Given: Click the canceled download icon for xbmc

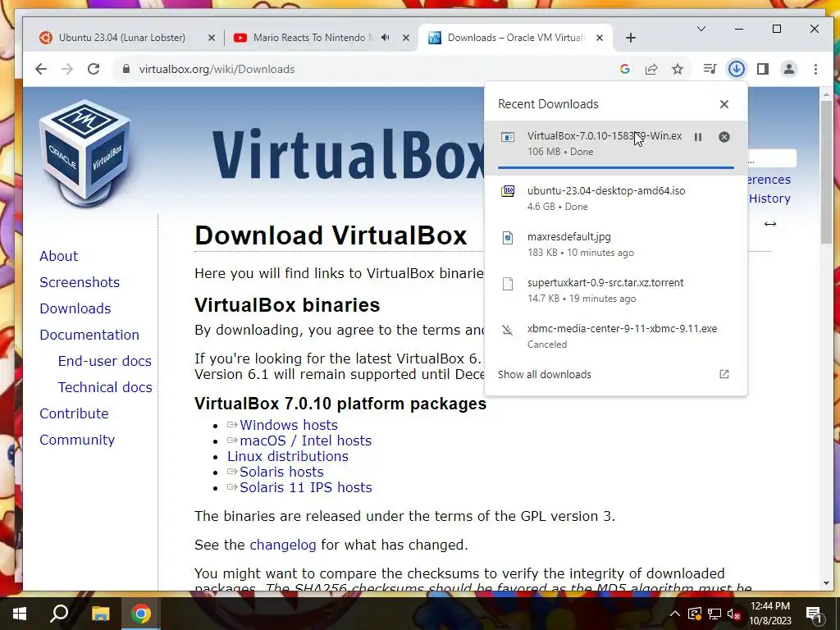Looking at the screenshot, I should [507, 330].
